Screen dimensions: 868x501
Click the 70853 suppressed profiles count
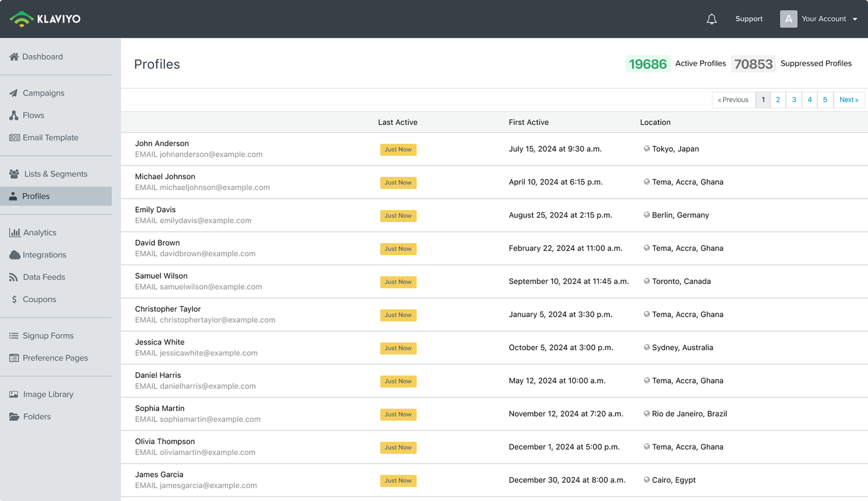click(x=753, y=64)
